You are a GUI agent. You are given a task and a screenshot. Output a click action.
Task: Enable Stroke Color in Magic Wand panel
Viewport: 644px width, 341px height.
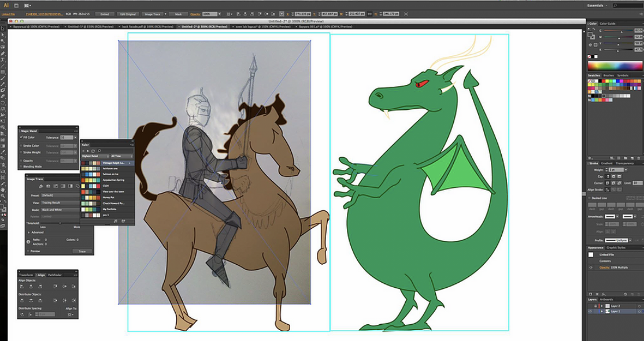(x=21, y=146)
